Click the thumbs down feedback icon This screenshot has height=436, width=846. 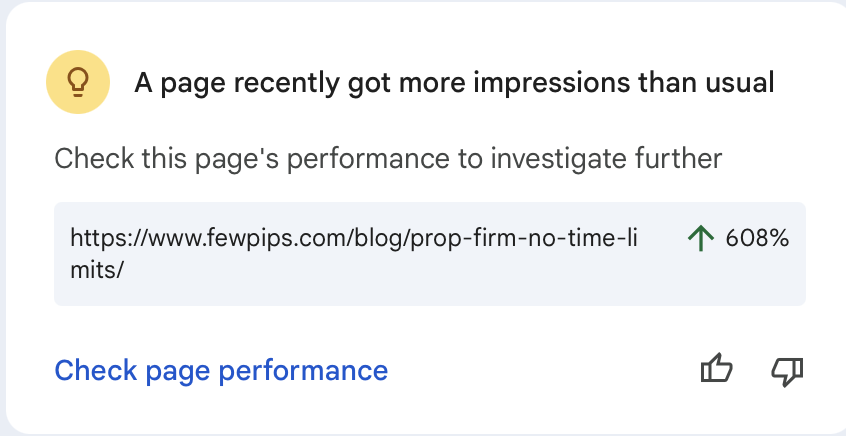pos(787,371)
